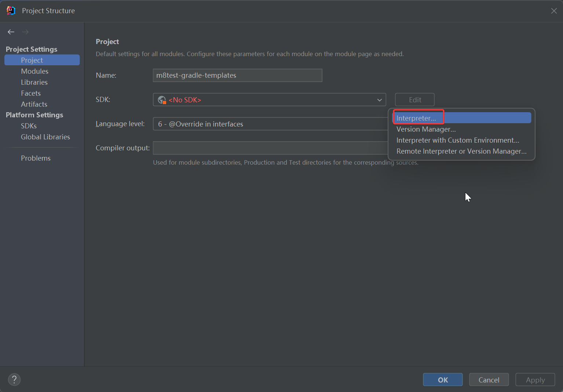Click the IntelliJ logo in title bar
563x392 pixels.
pos(11,11)
